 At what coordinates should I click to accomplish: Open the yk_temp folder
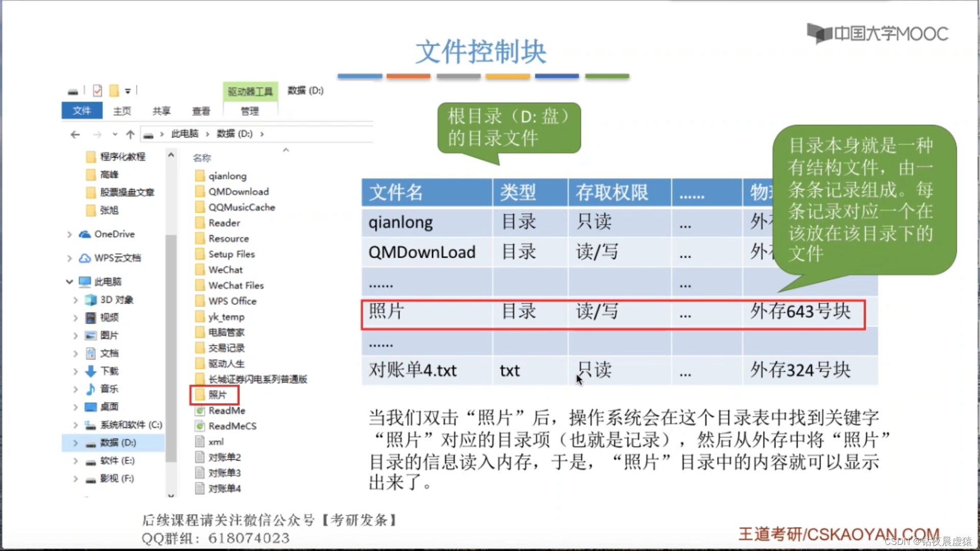(x=220, y=317)
